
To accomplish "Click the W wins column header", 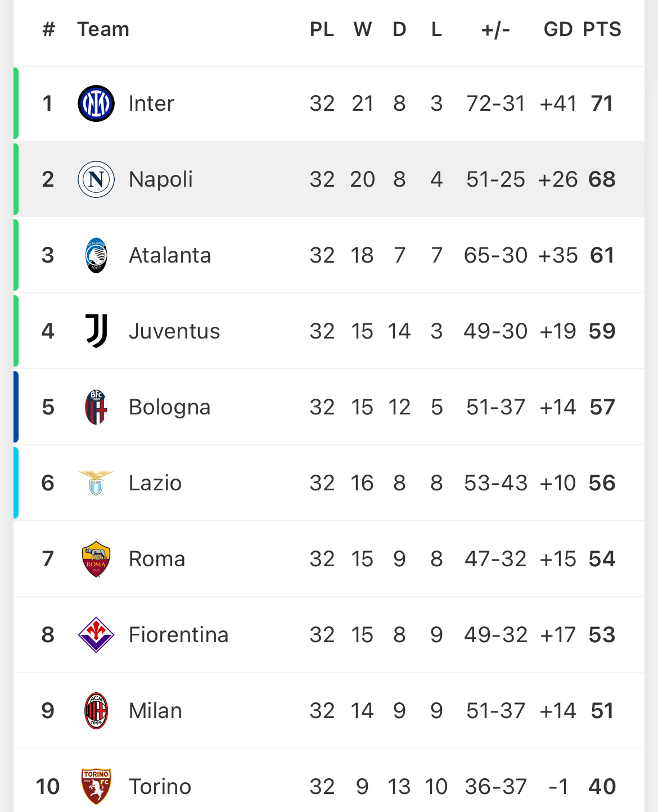I will click(363, 29).
